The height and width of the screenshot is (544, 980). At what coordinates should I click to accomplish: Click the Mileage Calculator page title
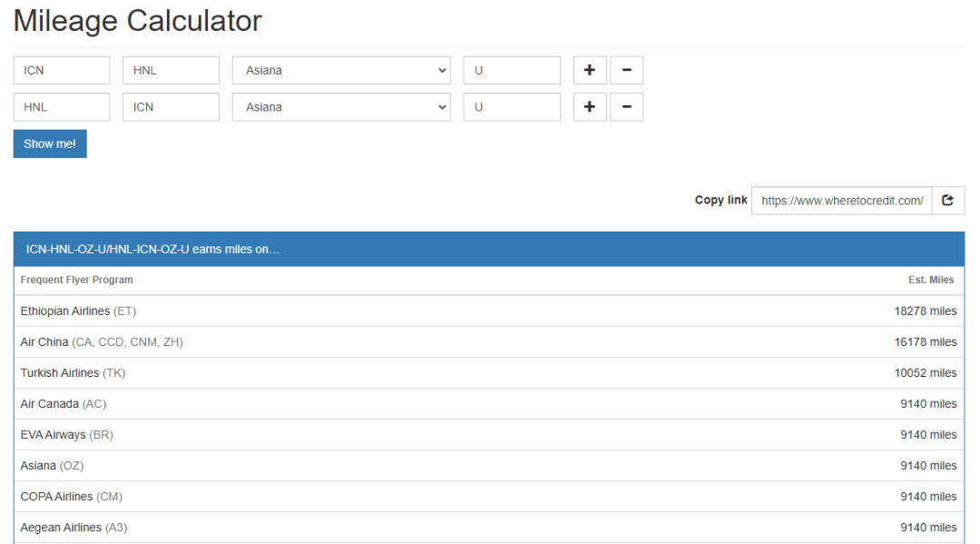138,21
